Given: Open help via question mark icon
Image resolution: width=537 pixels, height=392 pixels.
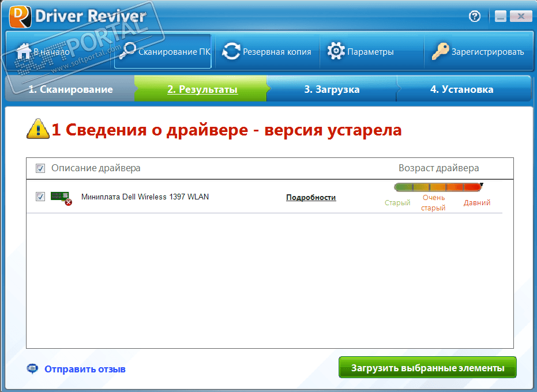Looking at the screenshot, I should tap(475, 16).
